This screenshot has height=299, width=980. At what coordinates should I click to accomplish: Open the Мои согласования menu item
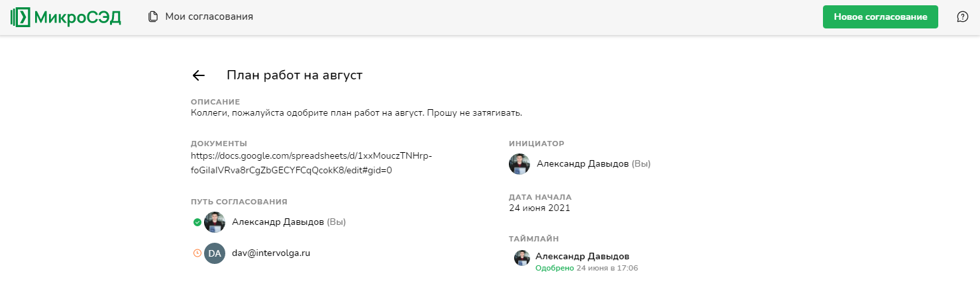click(209, 17)
